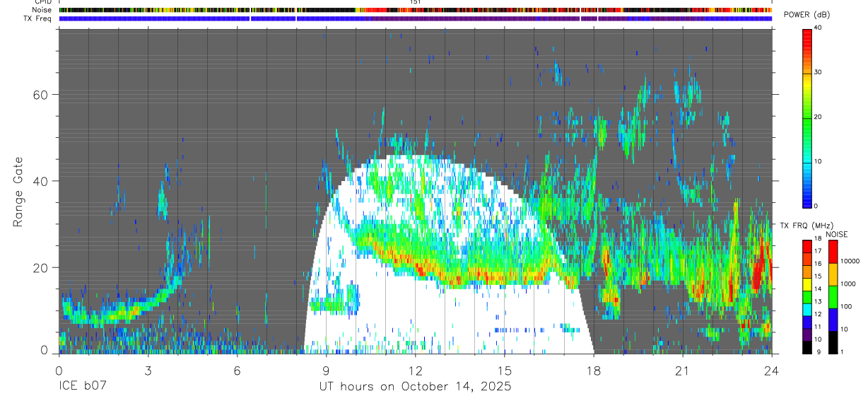Click the 6 tick label on the UT hours axis
This screenshot has width=868, height=401.
(x=237, y=371)
